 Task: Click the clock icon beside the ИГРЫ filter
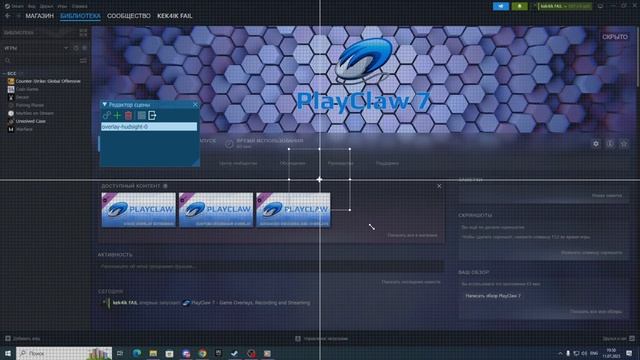(x=76, y=48)
